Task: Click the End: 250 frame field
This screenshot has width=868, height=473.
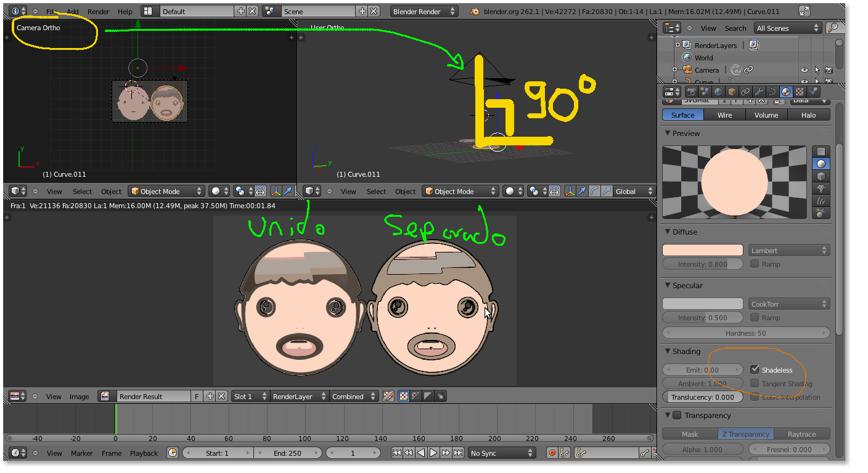Action: click(287, 453)
